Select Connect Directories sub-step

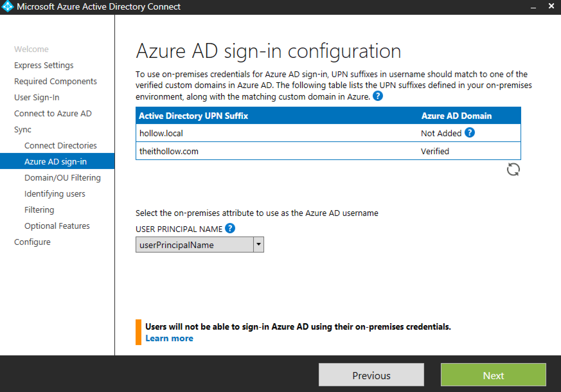[60, 146]
